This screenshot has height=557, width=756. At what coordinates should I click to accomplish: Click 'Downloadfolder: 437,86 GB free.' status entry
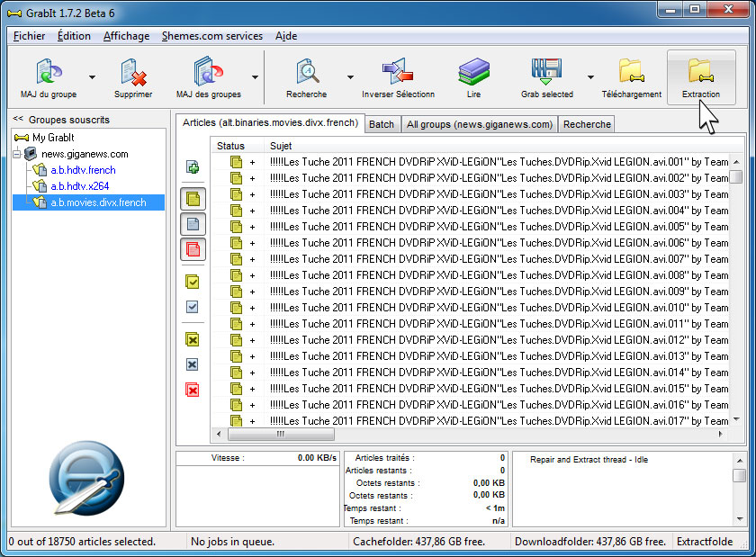(x=590, y=542)
